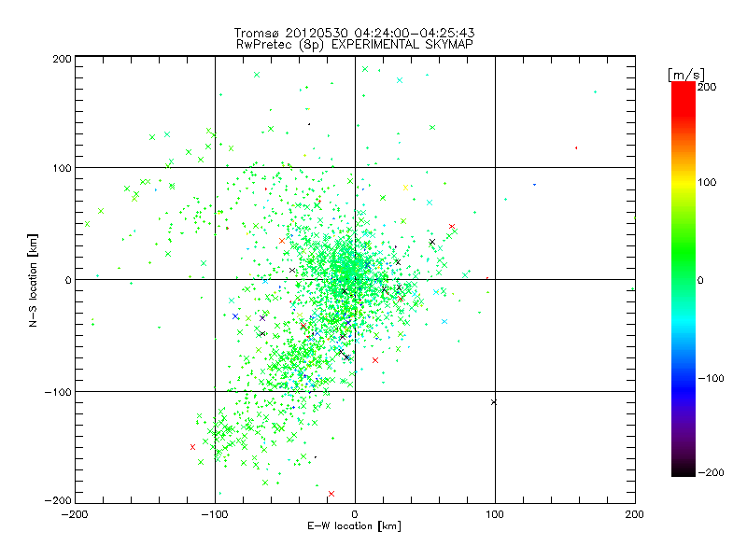The image size is (747, 560).
Task: Select the yellow X marker near N-S 80
Action: 406,188
